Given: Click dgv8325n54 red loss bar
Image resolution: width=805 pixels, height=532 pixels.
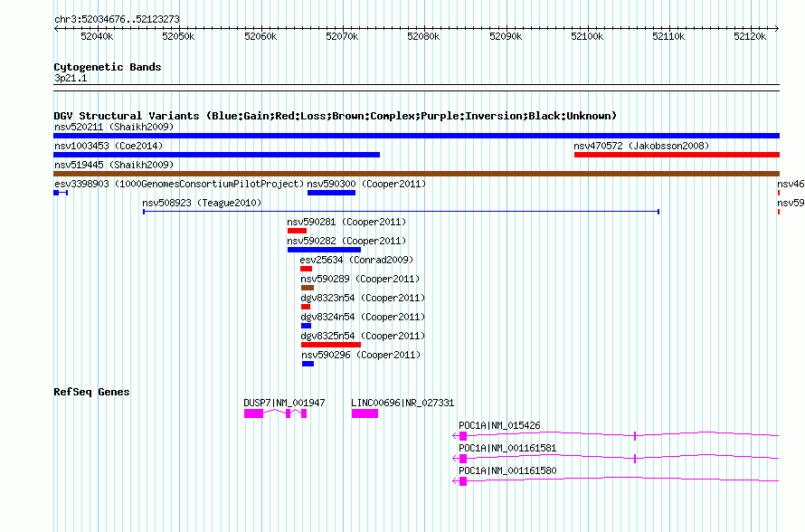Looking at the screenshot, I should tap(331, 345).
